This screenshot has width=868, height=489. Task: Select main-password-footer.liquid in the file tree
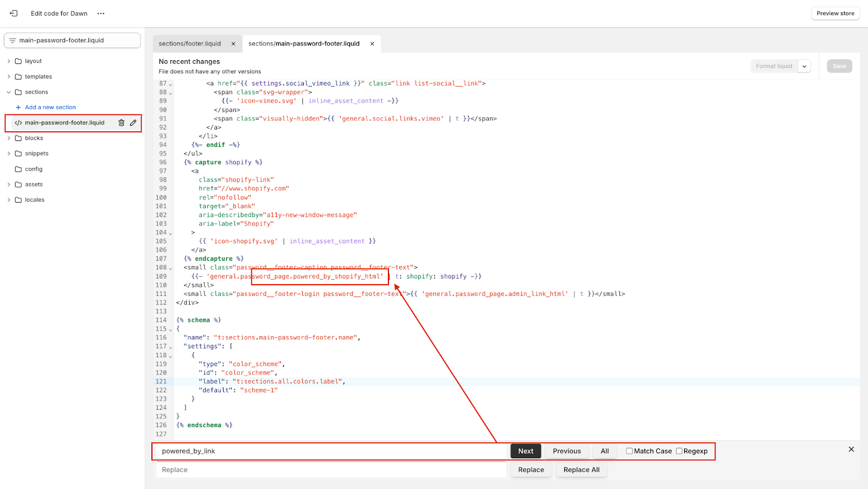point(65,123)
